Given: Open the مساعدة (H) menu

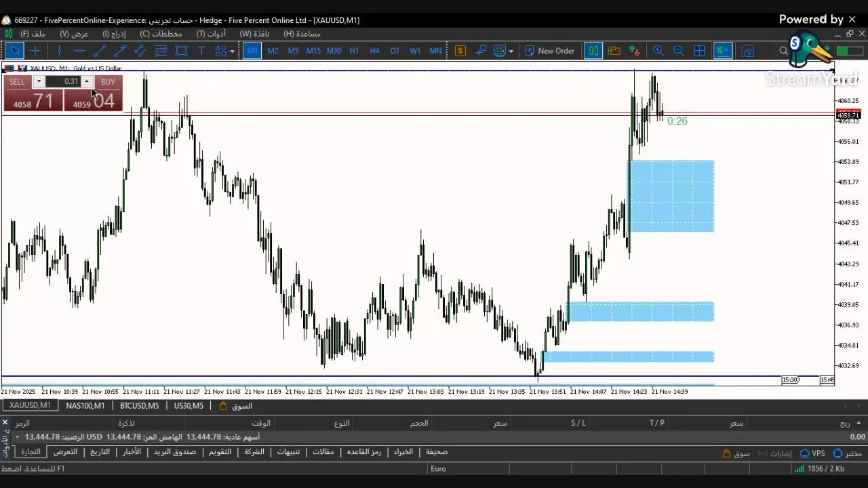Looking at the screenshot, I should tap(302, 34).
